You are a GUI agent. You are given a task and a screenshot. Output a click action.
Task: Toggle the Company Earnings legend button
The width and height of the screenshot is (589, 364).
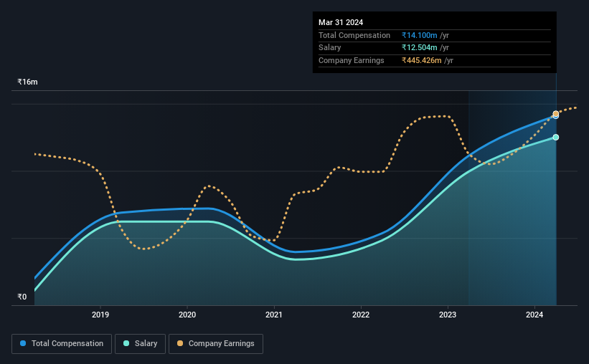point(216,344)
